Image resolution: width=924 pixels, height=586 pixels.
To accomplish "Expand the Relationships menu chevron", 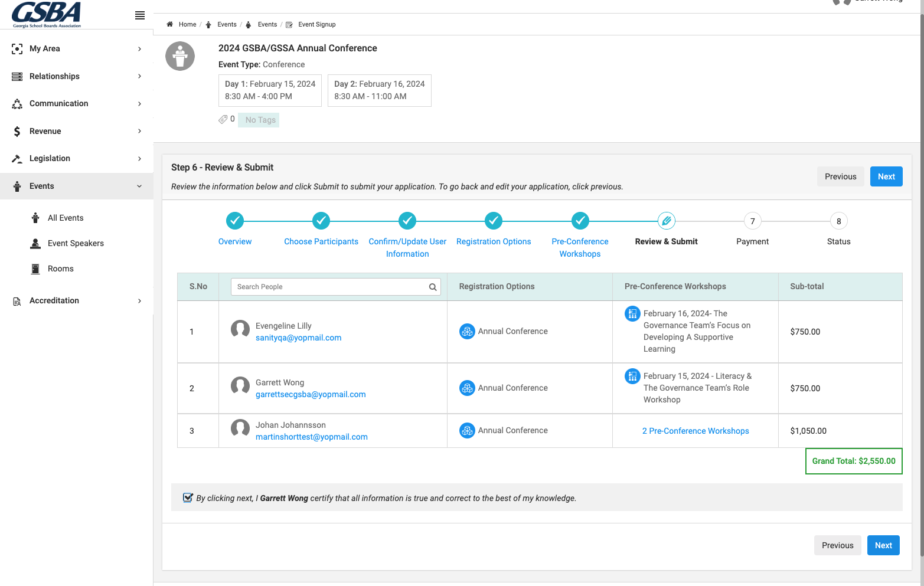I will [139, 76].
